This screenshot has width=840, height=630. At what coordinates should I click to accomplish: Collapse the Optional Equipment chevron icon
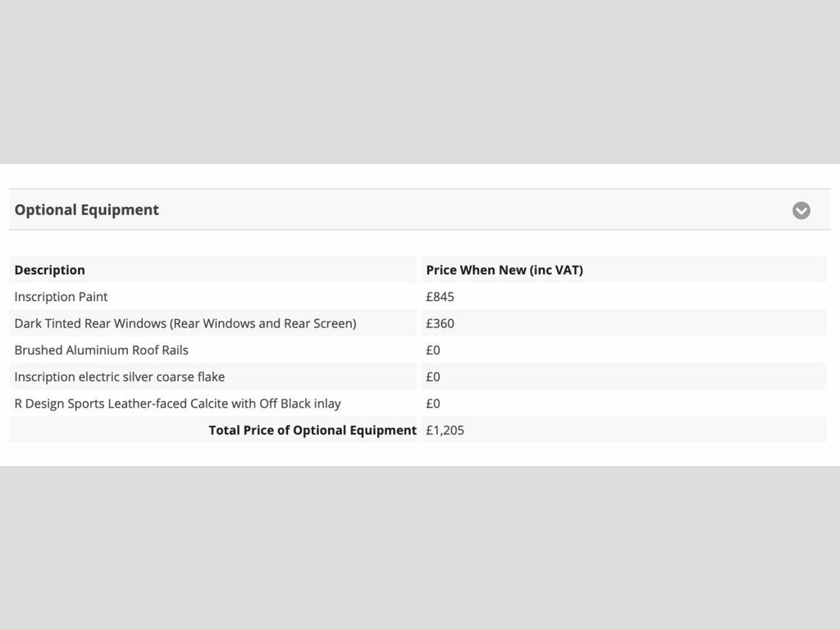[801, 210]
